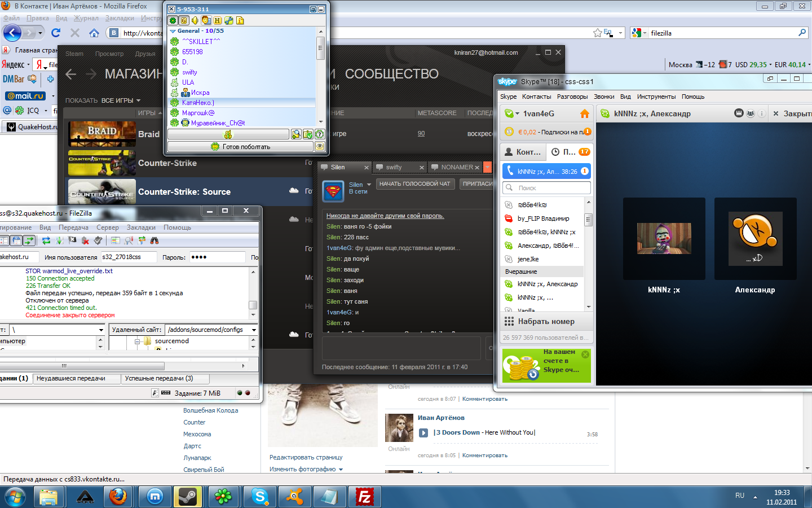Toggle FileZilla remote directory tree button

point(16,240)
